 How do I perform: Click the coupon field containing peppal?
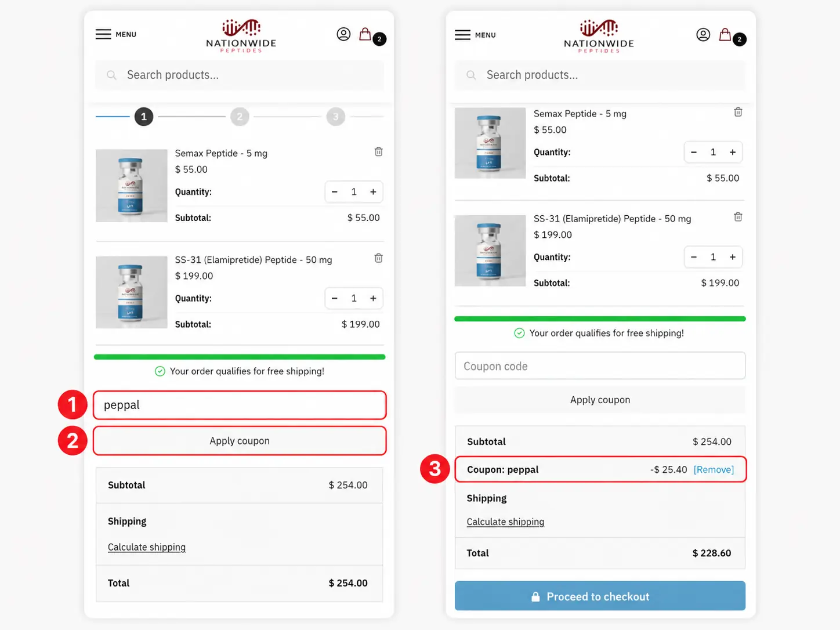click(240, 405)
